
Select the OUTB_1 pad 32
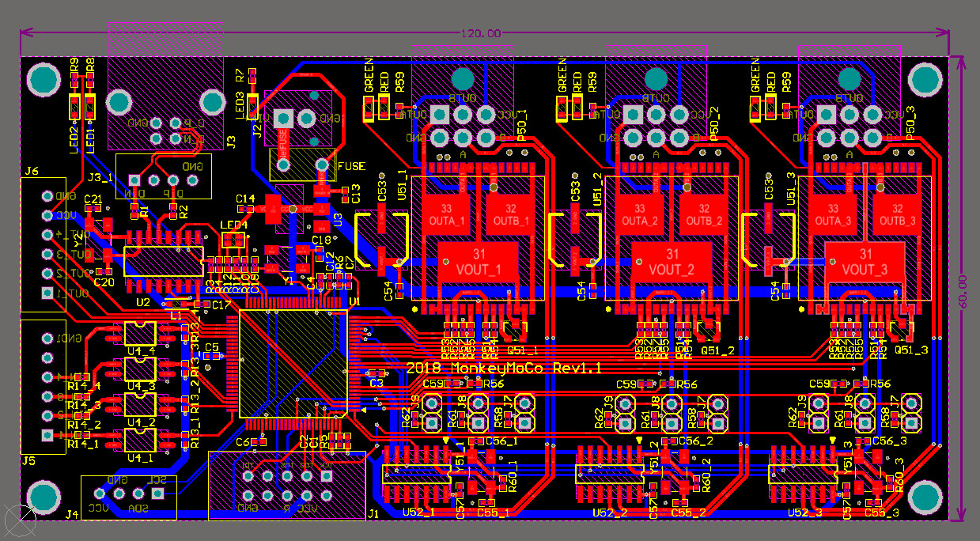pyautogui.click(x=510, y=214)
